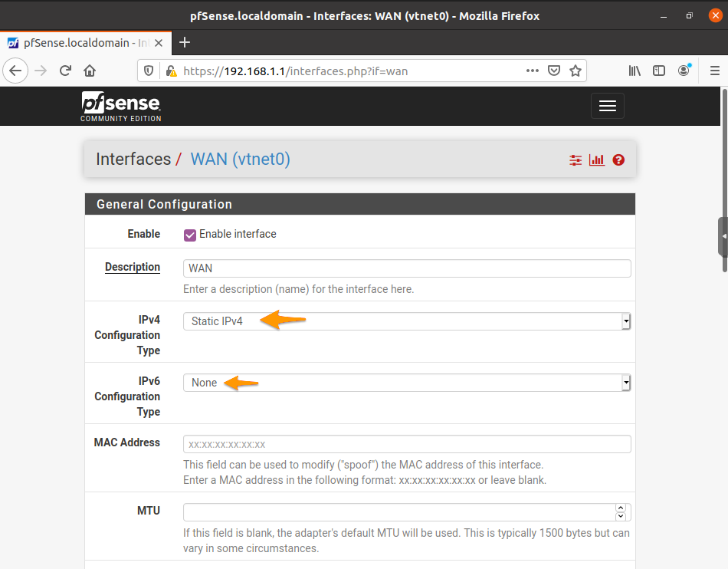Click the pfSense Community Edition logo
728x569 pixels.
click(x=120, y=106)
